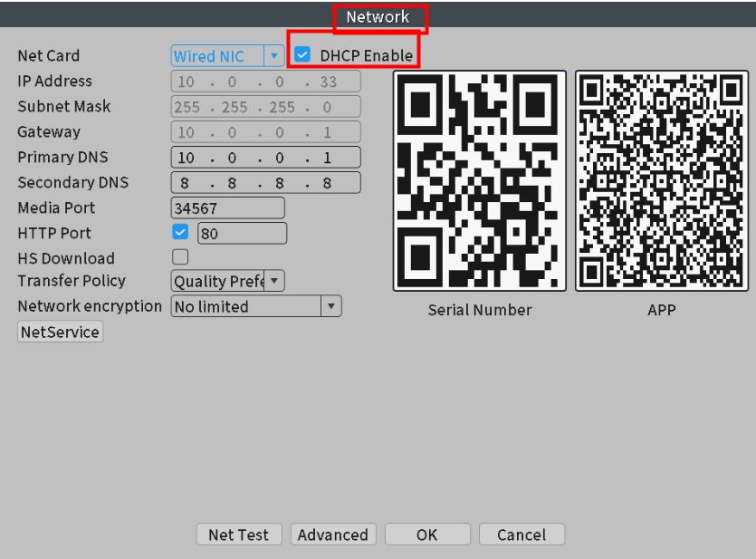Screen dimensions: 756x559
Task: Cancel the Network dialog
Action: (x=522, y=535)
